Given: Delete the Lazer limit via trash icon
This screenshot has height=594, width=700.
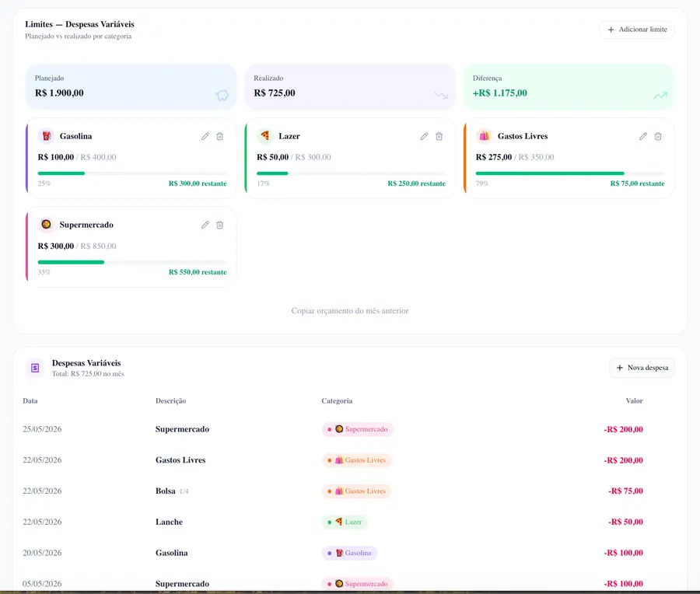Looking at the screenshot, I should 439,136.
